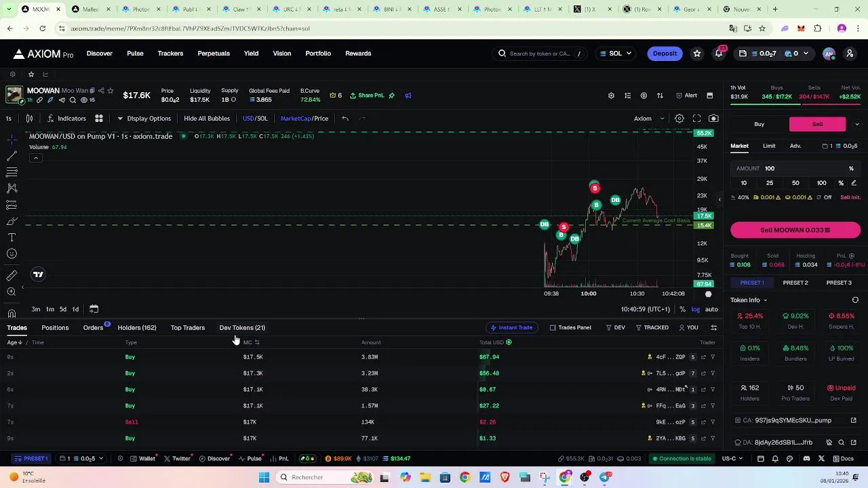Select the crosshair cursor tool

(x=12, y=140)
